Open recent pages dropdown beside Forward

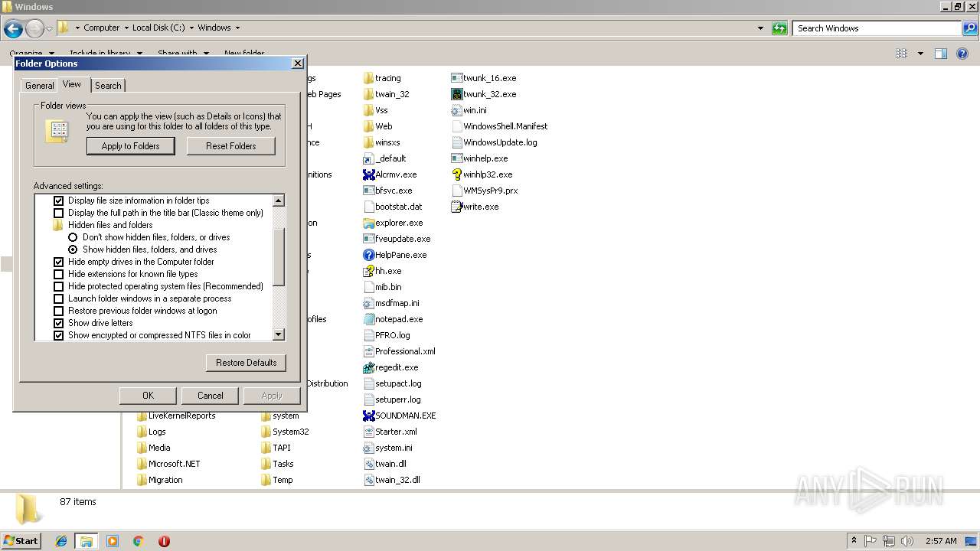pos(50,29)
